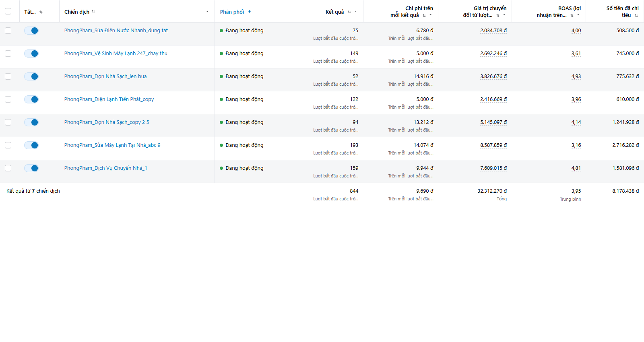Image resolution: width=644 pixels, height=342 pixels.
Task: Click the sort icon next to Chiến dịch
Action: 93,12
